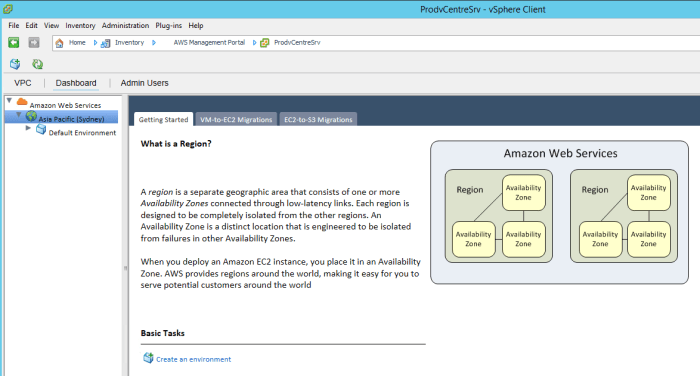Click the 'Basic Tasks' heading

click(162, 333)
